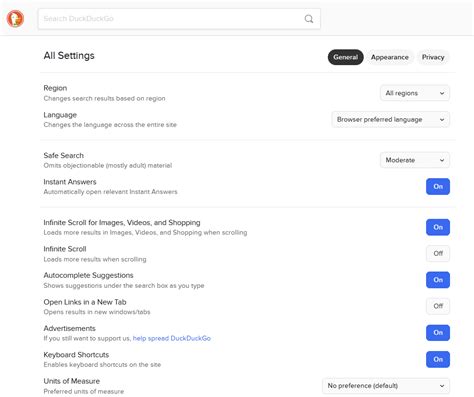Click 'Preferred units of measure' description

[84, 391]
